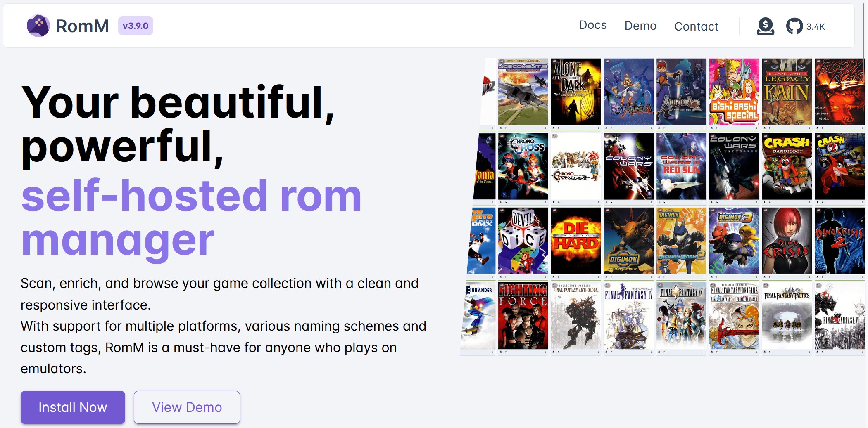This screenshot has height=428, width=868.
Task: Click the Chrono Cross game cover
Action: click(523, 166)
